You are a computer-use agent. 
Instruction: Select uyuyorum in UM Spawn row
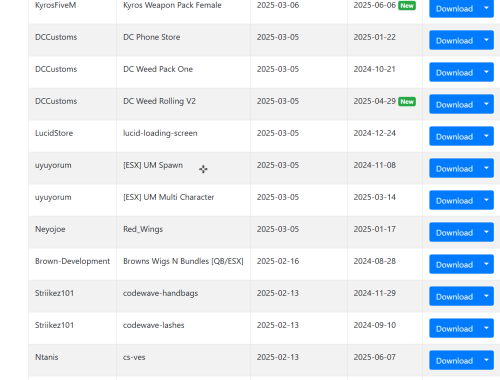53,165
